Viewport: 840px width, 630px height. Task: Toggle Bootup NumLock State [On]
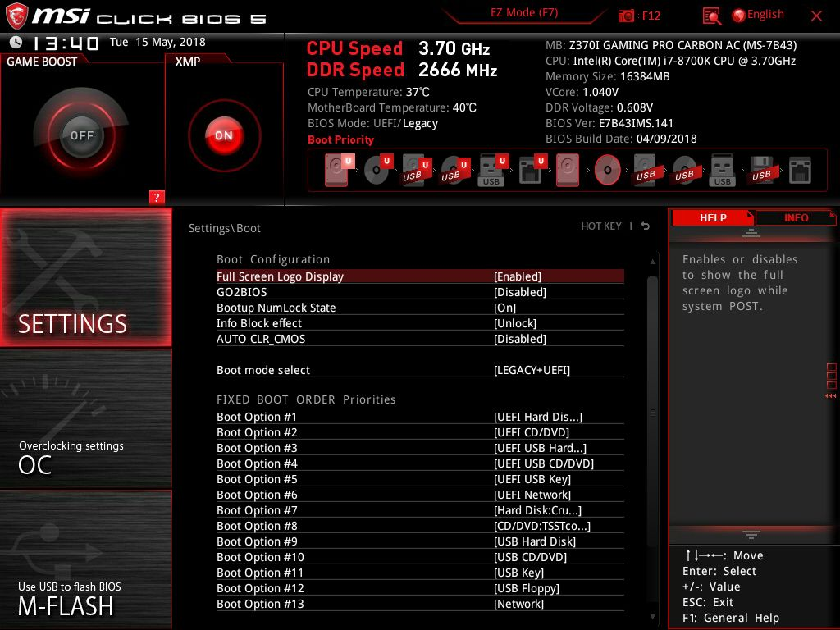420,308
